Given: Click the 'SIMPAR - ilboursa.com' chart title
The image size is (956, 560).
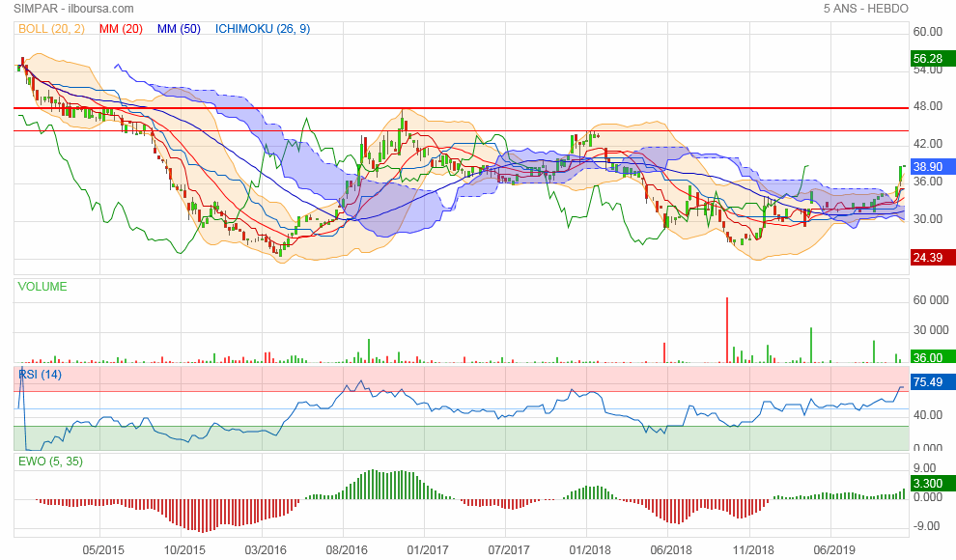Looking at the screenshot, I should tap(73, 9).
